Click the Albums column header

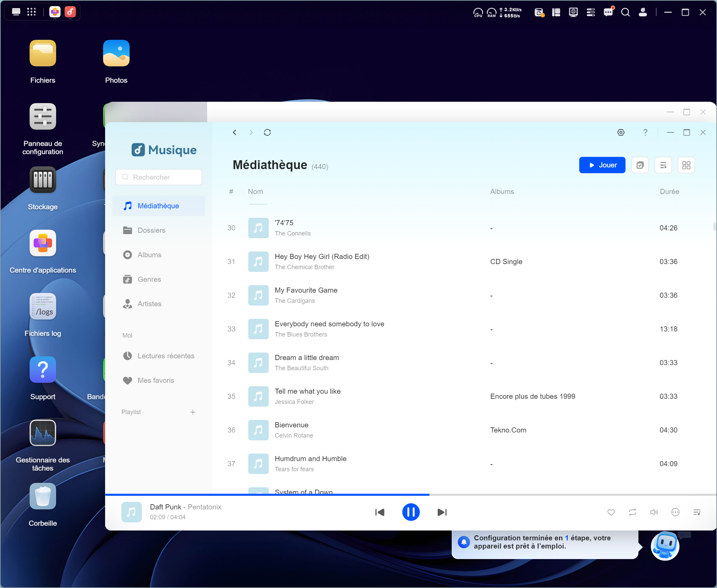coord(502,192)
